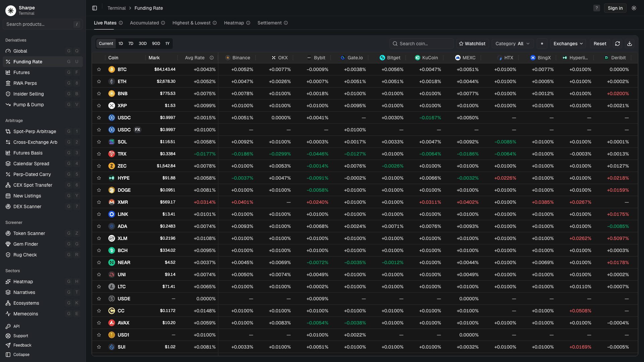The image size is (644, 362).
Task: Star ETH to add to watchlist
Action: pyautogui.click(x=99, y=81)
